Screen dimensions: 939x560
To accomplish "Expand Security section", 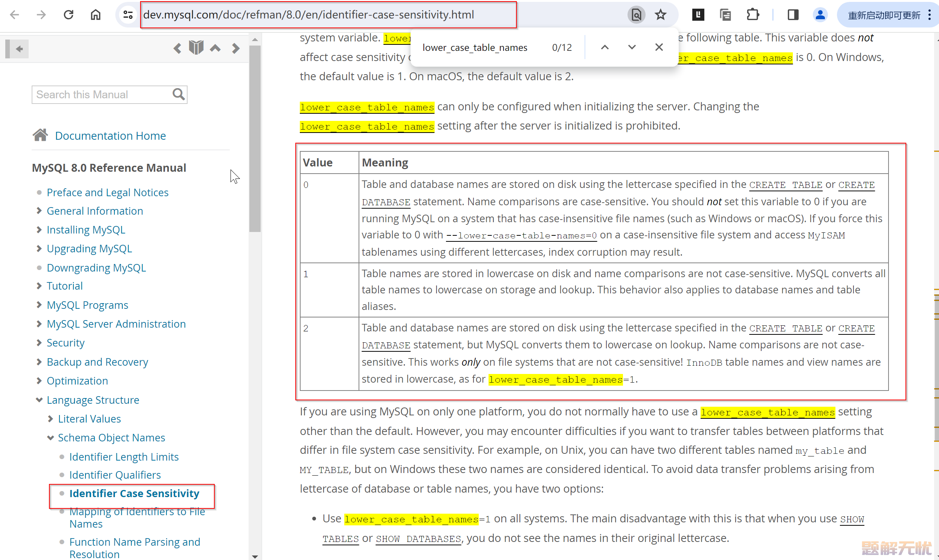I will click(39, 343).
